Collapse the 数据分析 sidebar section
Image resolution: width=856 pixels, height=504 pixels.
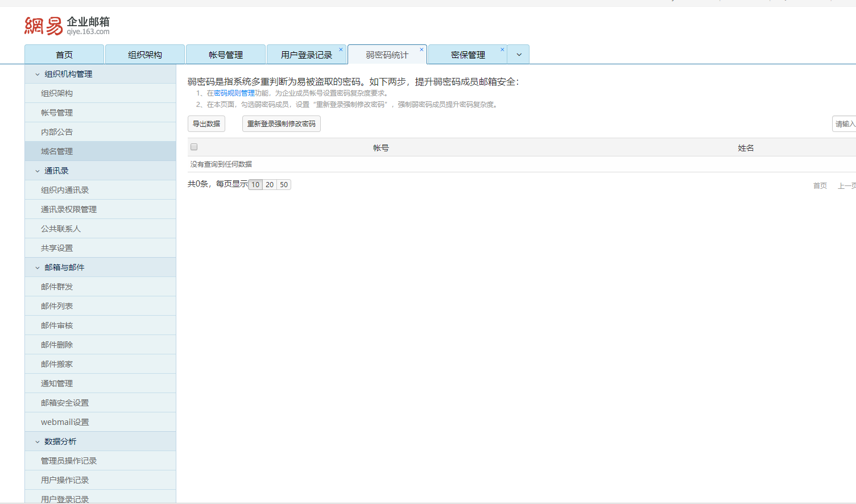(x=38, y=441)
